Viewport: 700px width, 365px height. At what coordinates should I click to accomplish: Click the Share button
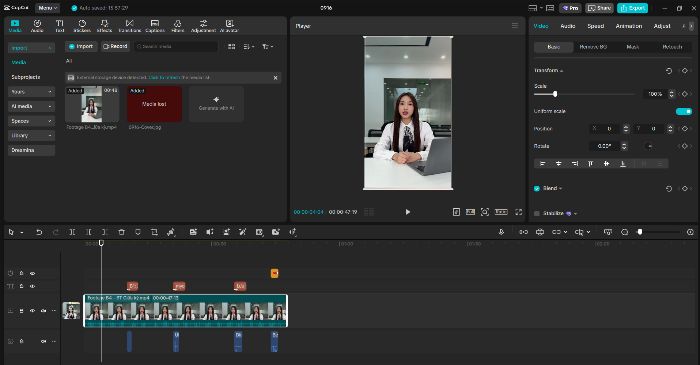pyautogui.click(x=600, y=8)
